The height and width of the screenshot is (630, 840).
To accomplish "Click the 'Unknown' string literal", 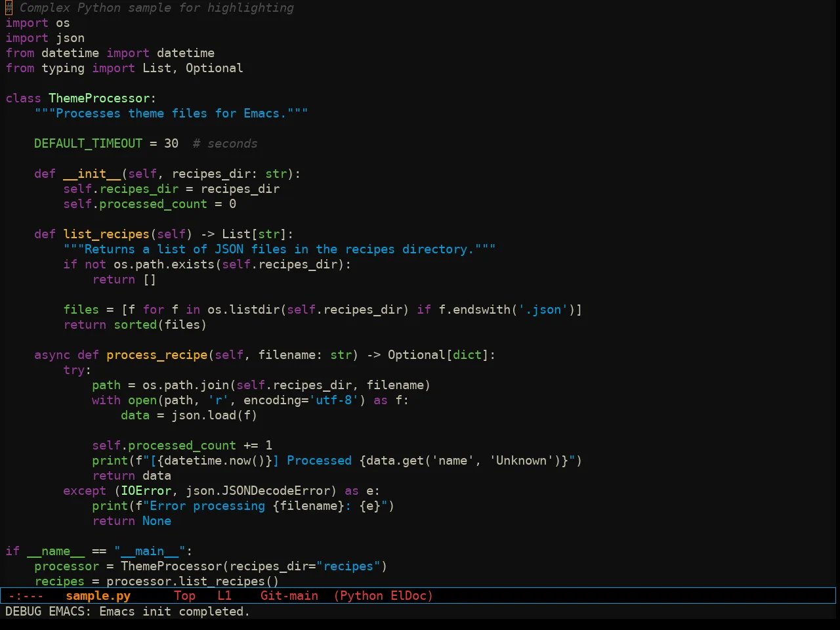I will [x=521, y=461].
